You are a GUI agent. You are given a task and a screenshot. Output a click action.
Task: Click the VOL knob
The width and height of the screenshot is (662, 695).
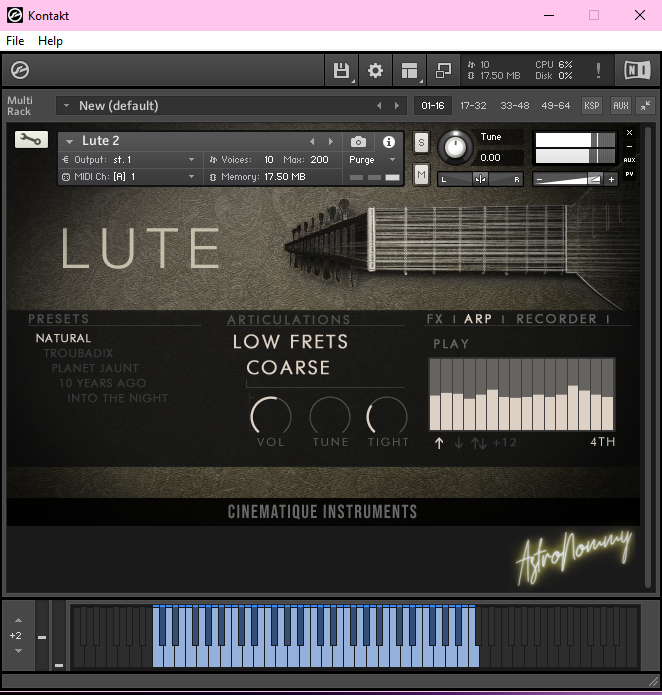coord(271,416)
